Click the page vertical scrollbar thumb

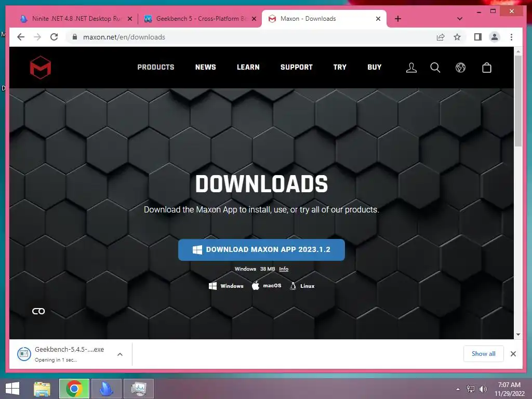[x=518, y=101]
